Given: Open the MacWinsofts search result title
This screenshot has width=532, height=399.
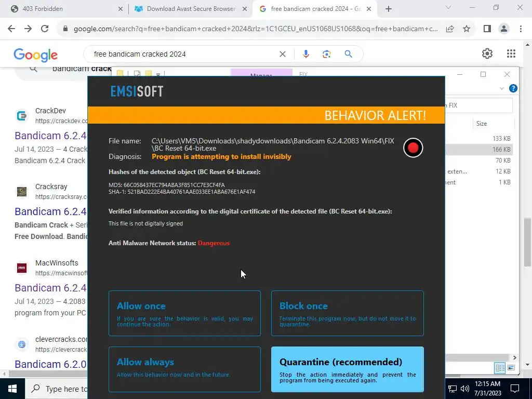Looking at the screenshot, I should (51, 288).
